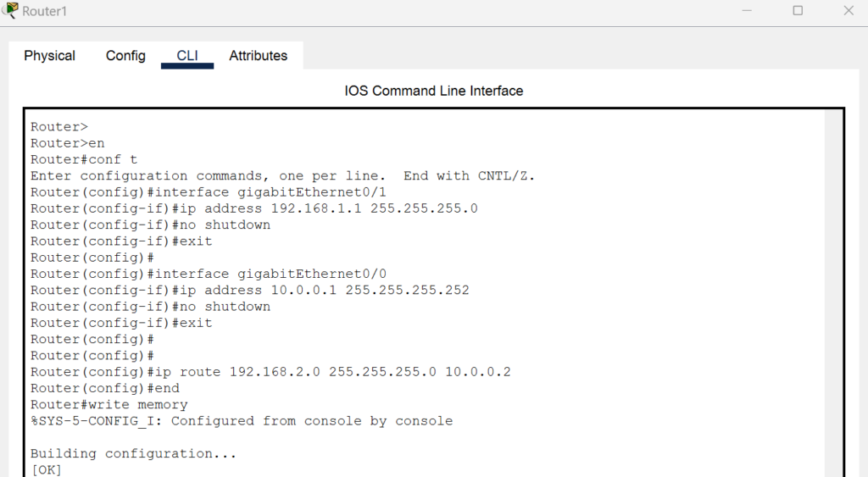Screen dimensions: 868x477
Task: Click the 'interface gigabitEthernet0/1' command line
Action: [209, 192]
